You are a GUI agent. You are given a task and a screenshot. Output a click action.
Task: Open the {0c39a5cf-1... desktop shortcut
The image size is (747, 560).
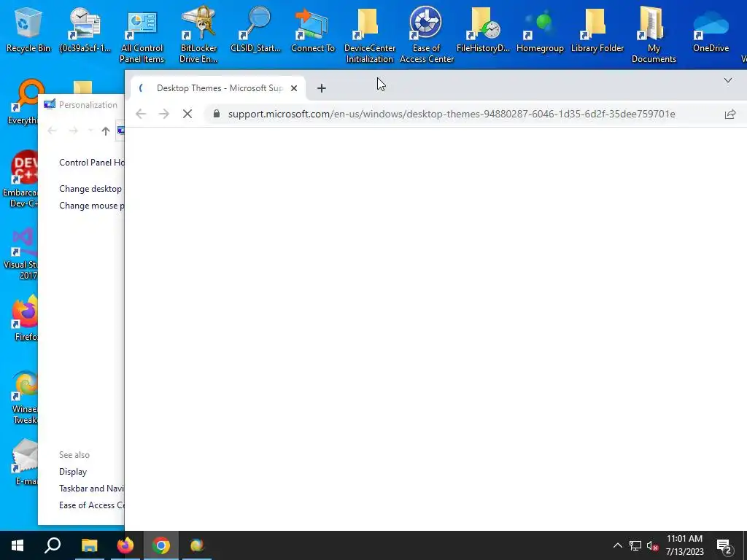point(85,28)
